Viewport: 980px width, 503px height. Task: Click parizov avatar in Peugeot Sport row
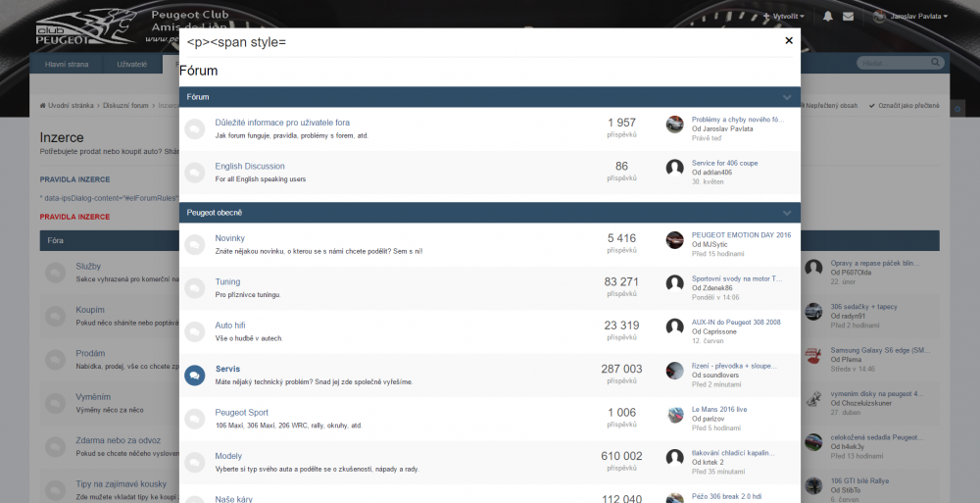coord(674,414)
